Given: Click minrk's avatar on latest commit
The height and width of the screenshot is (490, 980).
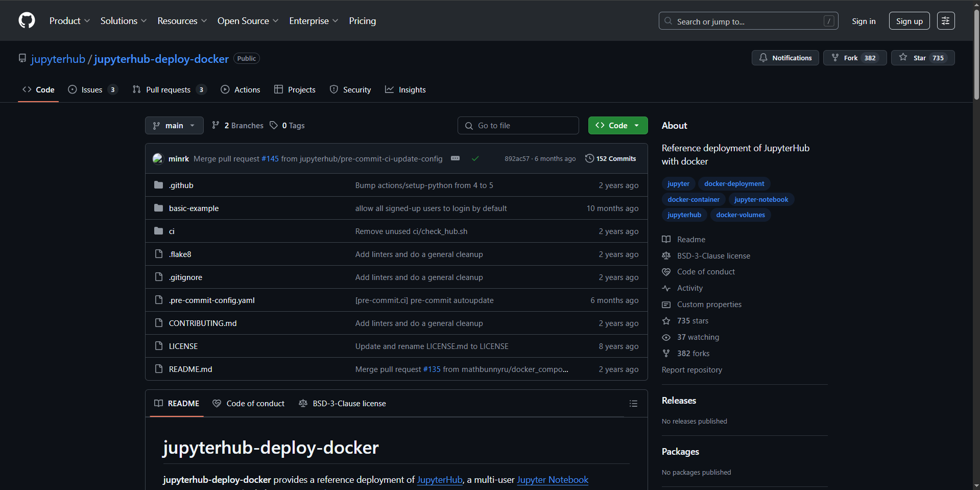Looking at the screenshot, I should pos(158,159).
